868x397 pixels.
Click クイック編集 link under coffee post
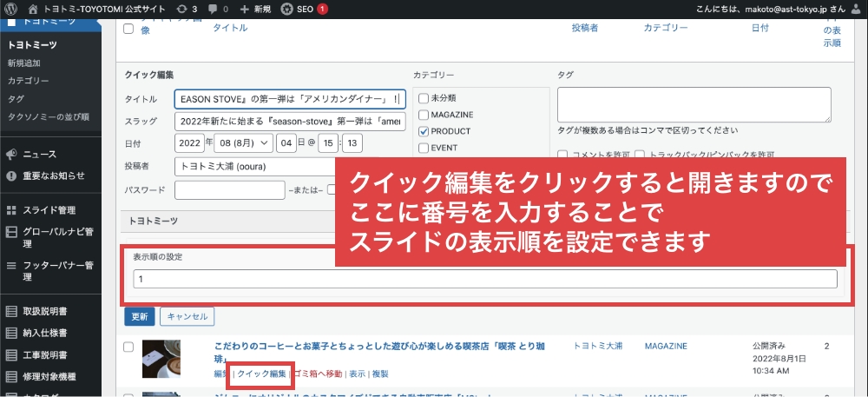(261, 374)
